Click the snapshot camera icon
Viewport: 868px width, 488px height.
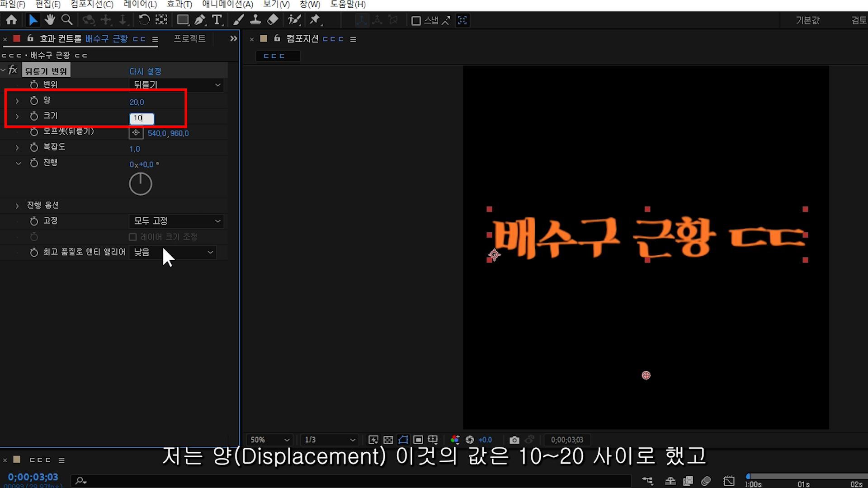(x=514, y=440)
